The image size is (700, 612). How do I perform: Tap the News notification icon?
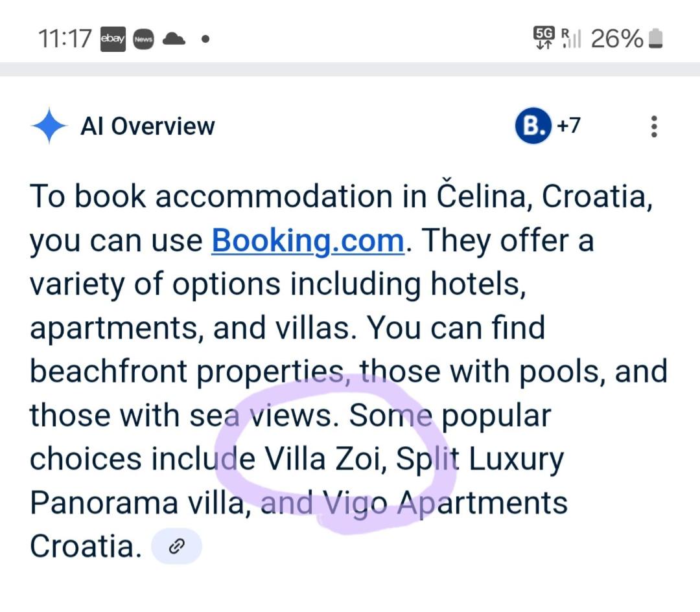pyautogui.click(x=144, y=40)
